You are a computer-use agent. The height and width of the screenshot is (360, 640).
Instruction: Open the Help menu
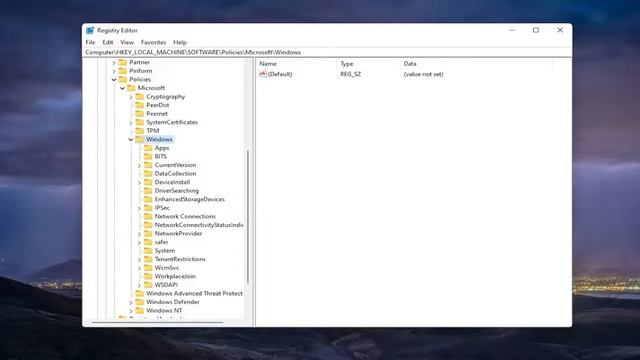pos(180,42)
